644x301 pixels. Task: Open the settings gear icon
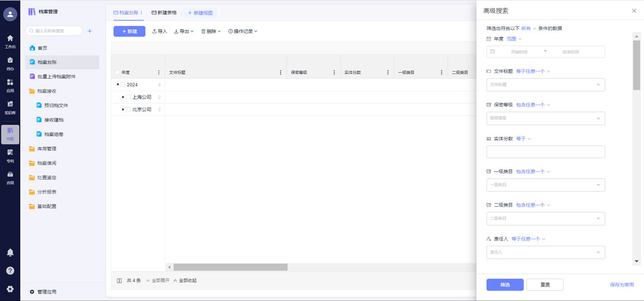pyautogui.click(x=10, y=289)
